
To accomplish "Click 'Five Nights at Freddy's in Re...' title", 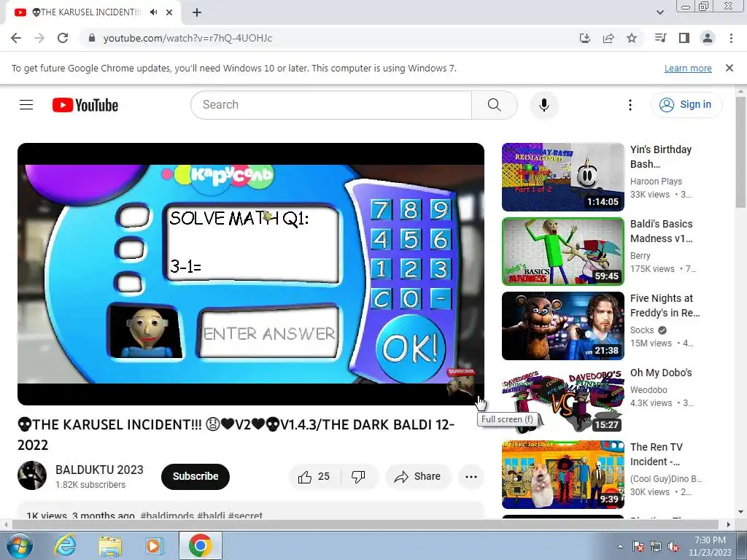I will click(x=665, y=306).
